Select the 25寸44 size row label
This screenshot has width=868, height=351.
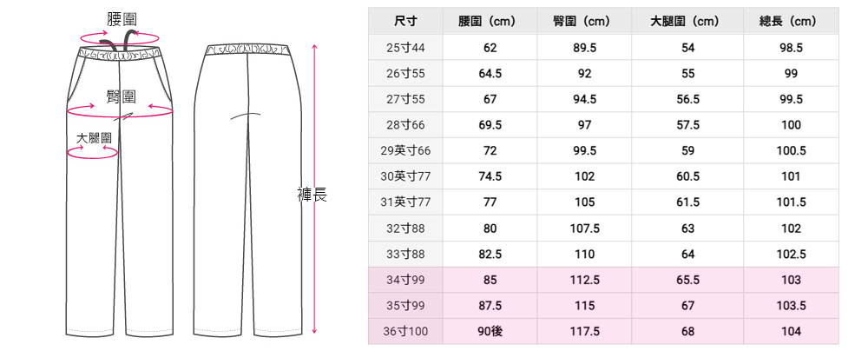click(405, 48)
